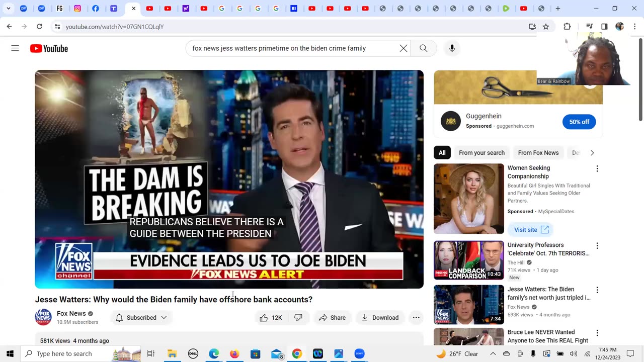The image size is (644, 362).
Task: Launch Firefox from taskbar
Action: tap(234, 353)
